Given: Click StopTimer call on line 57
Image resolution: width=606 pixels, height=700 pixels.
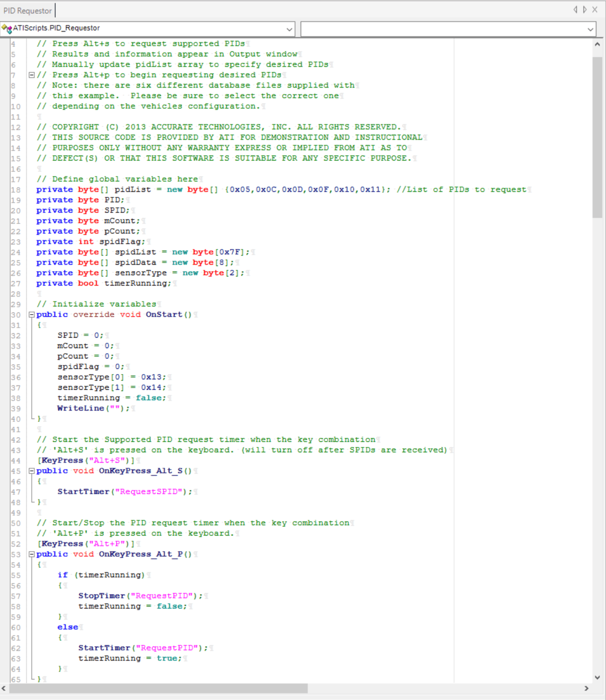Looking at the screenshot, I should click(x=141, y=596).
